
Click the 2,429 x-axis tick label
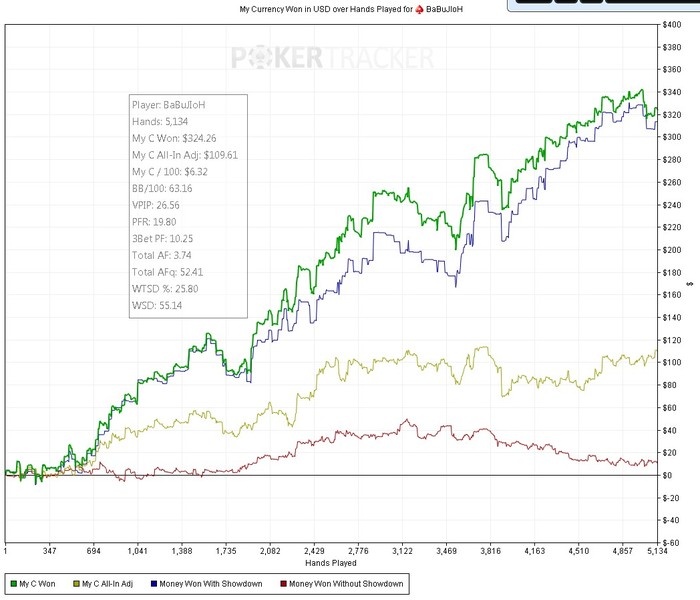tap(314, 551)
